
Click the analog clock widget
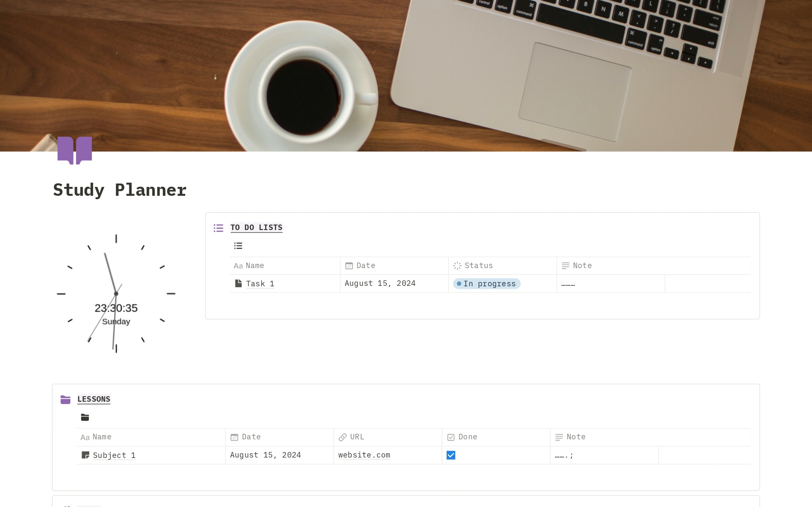pyautogui.click(x=116, y=293)
